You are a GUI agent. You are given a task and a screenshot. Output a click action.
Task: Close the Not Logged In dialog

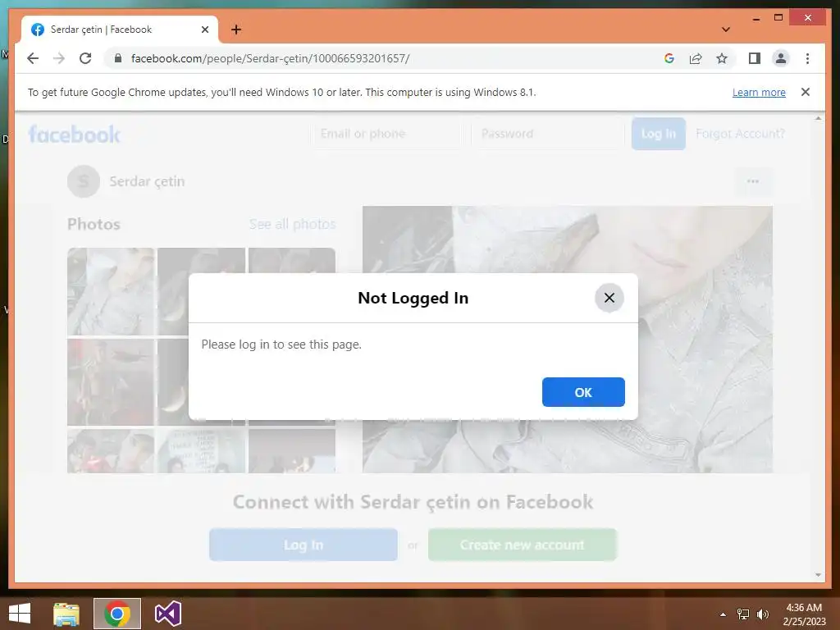(x=609, y=298)
